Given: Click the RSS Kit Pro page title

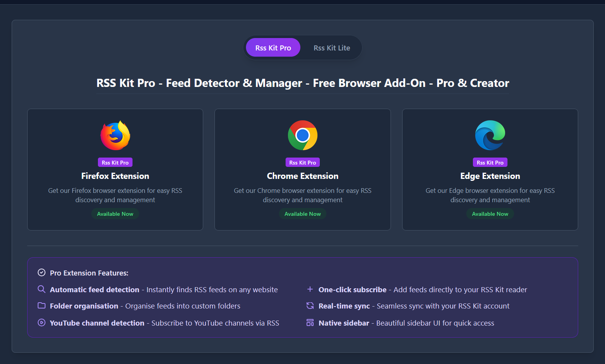Looking at the screenshot, I should [x=303, y=83].
